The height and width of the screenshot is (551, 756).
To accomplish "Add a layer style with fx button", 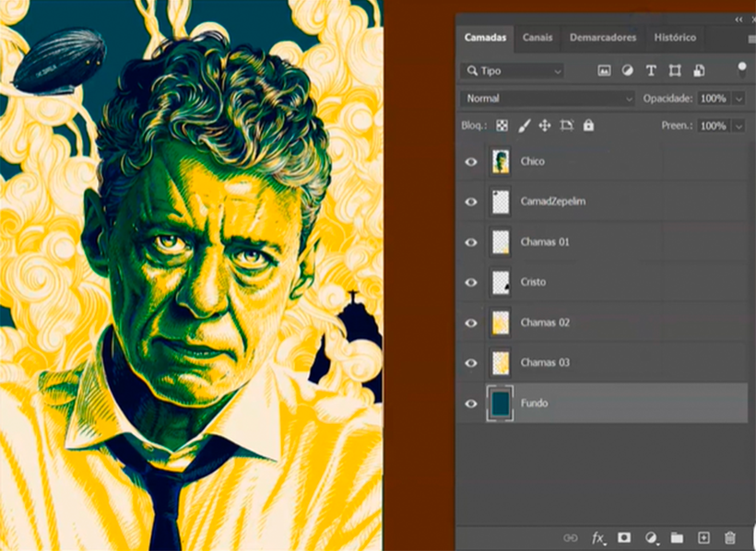I will (598, 537).
